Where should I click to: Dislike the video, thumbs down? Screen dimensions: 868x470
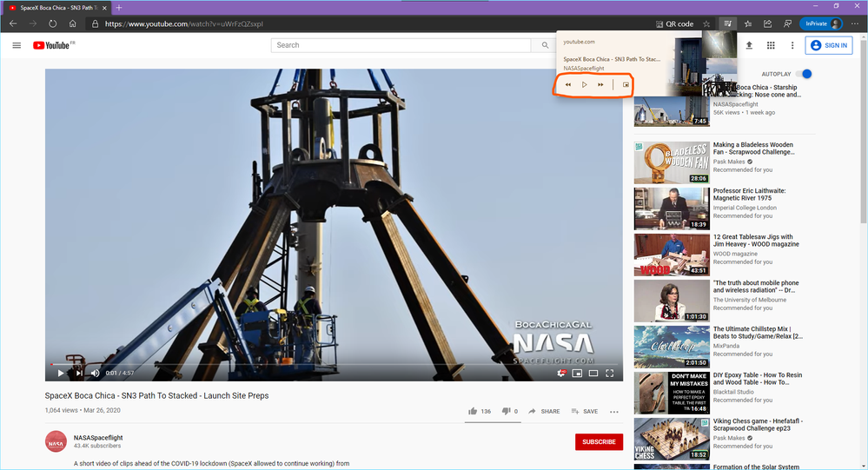(x=509, y=411)
